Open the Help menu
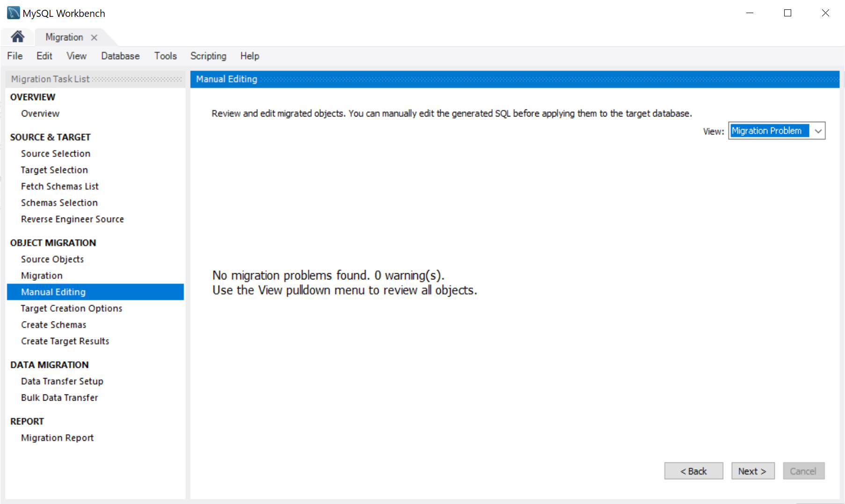The width and height of the screenshot is (845, 504). pyautogui.click(x=249, y=56)
